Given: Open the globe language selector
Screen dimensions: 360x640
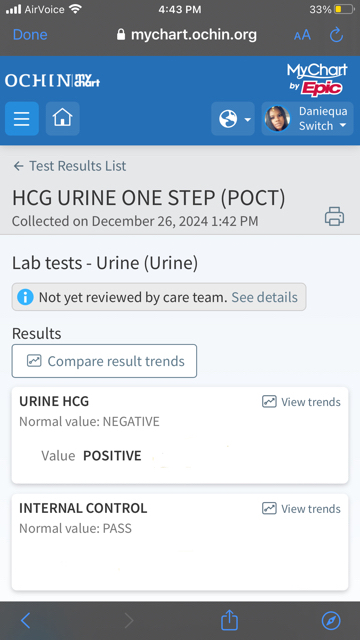Looking at the screenshot, I should coord(233,119).
